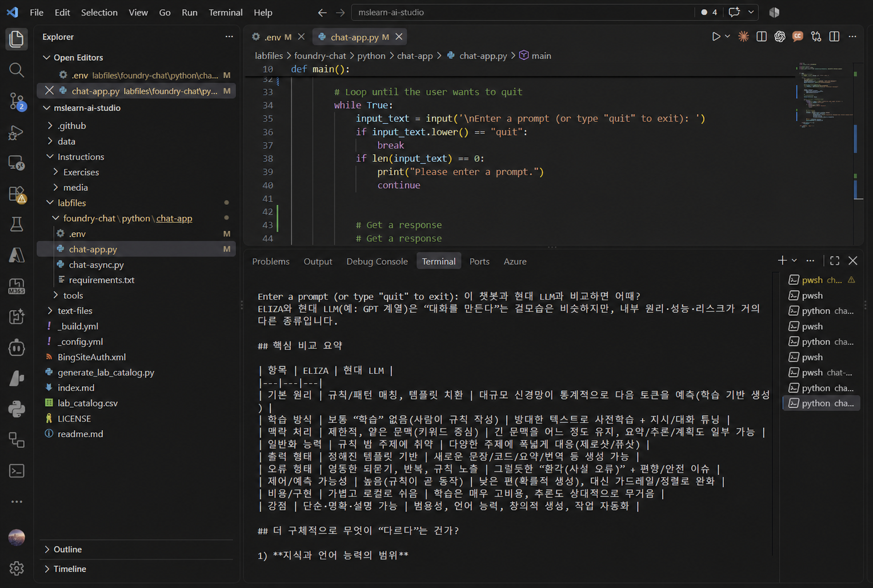Open the Microsoft 365 toolkit icon

[x=17, y=286]
